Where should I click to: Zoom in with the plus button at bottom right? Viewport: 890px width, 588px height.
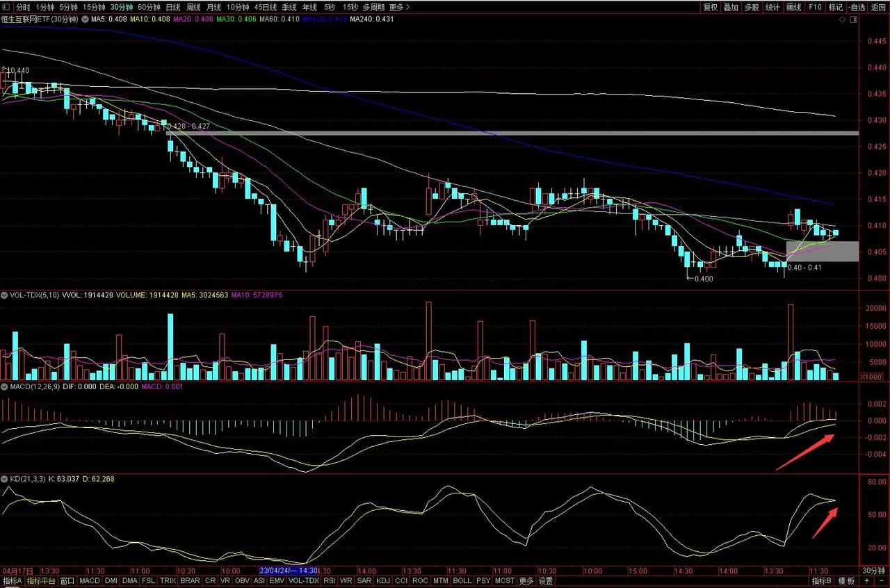click(867, 580)
